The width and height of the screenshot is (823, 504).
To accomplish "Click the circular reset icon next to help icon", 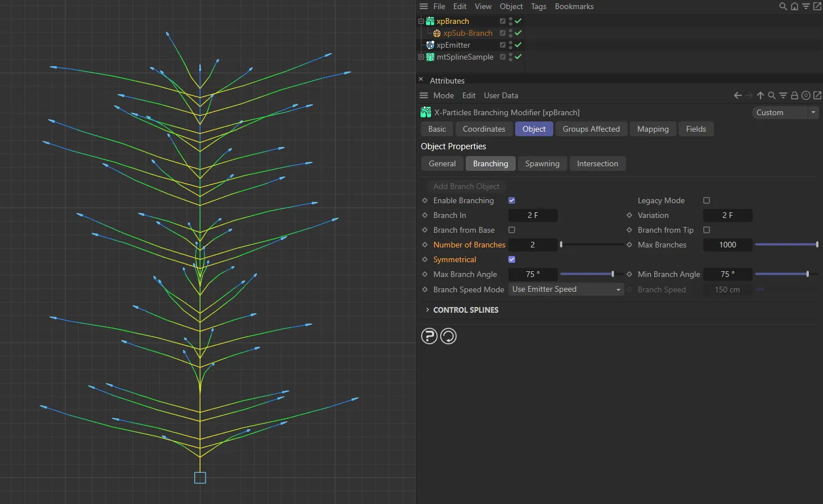I will coord(448,336).
